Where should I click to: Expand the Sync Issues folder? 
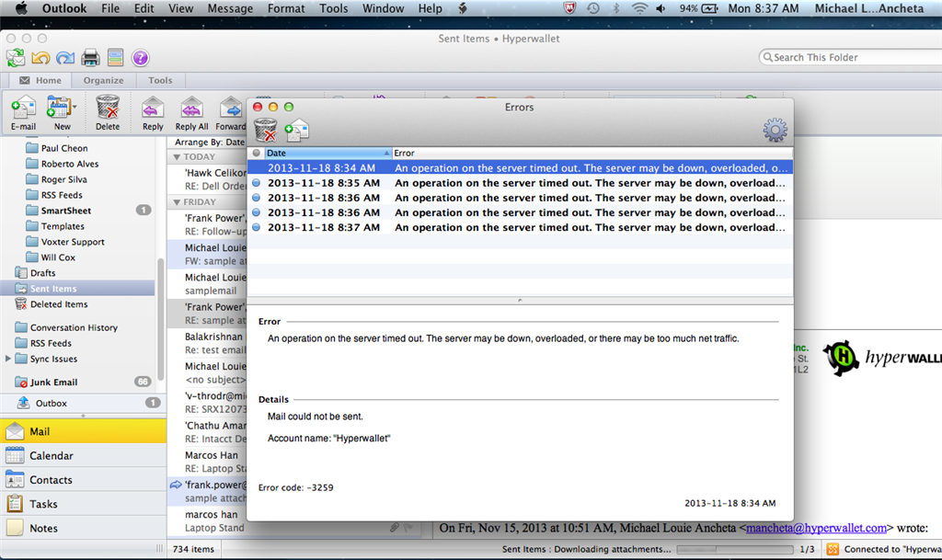[7, 359]
